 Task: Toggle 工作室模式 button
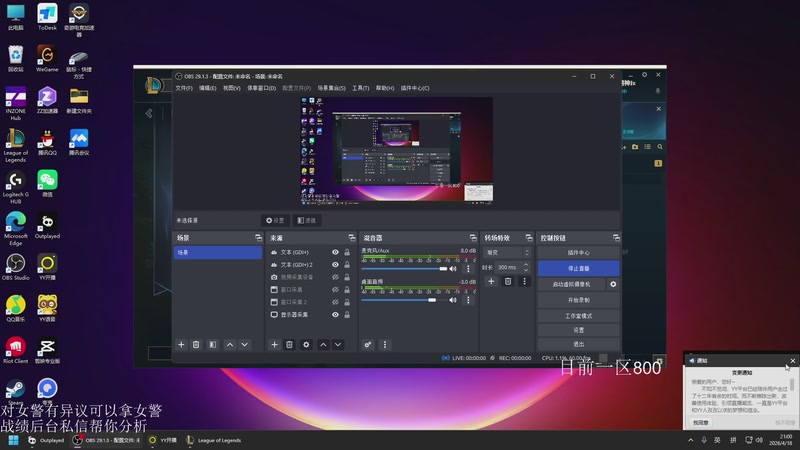tap(579, 316)
